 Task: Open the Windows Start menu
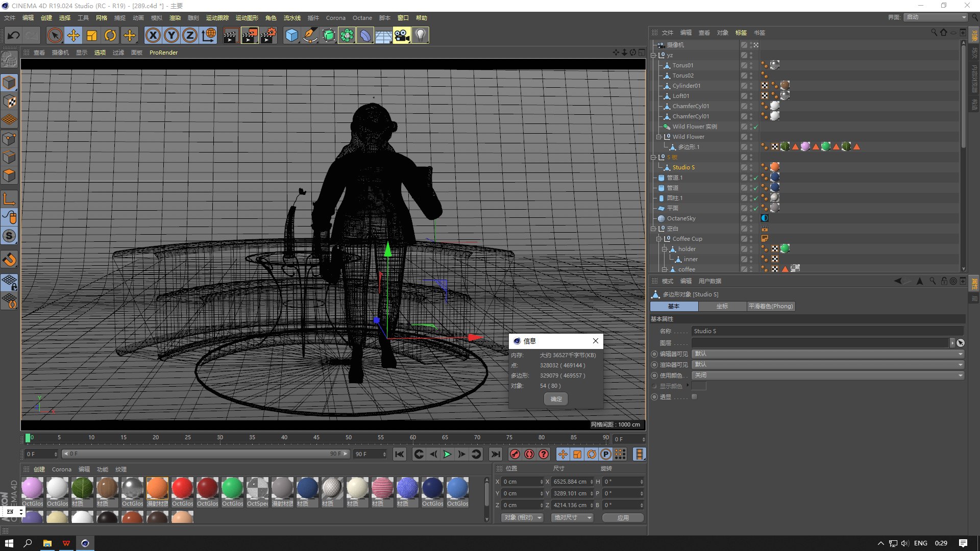[9, 543]
